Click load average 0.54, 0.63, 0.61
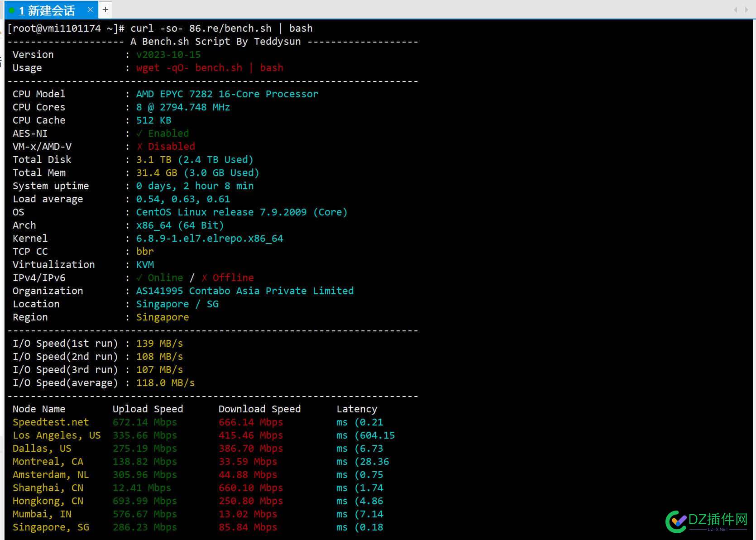Viewport: 756px width, 540px height. coord(183,199)
